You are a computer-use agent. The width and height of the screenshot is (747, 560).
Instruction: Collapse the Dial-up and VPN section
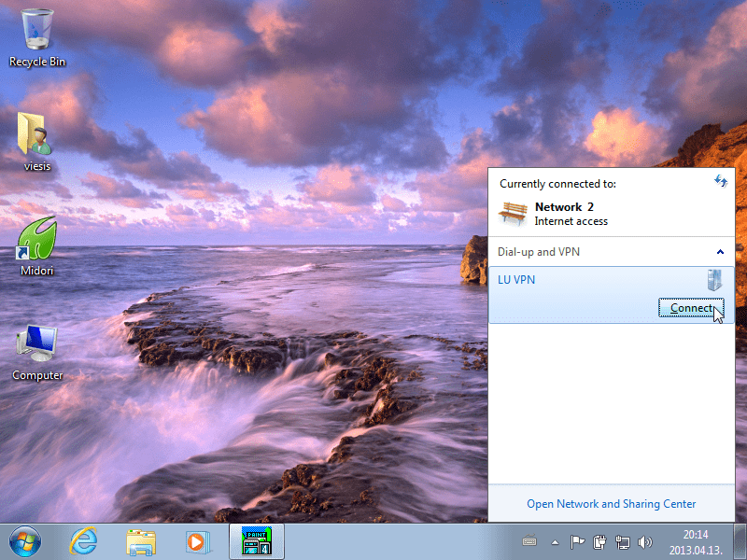tap(720, 252)
